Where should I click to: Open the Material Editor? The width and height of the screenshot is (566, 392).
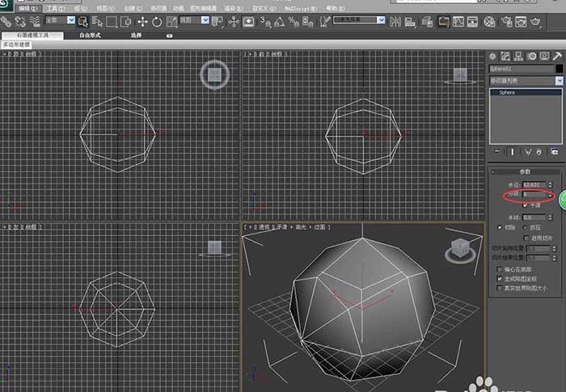click(x=489, y=22)
